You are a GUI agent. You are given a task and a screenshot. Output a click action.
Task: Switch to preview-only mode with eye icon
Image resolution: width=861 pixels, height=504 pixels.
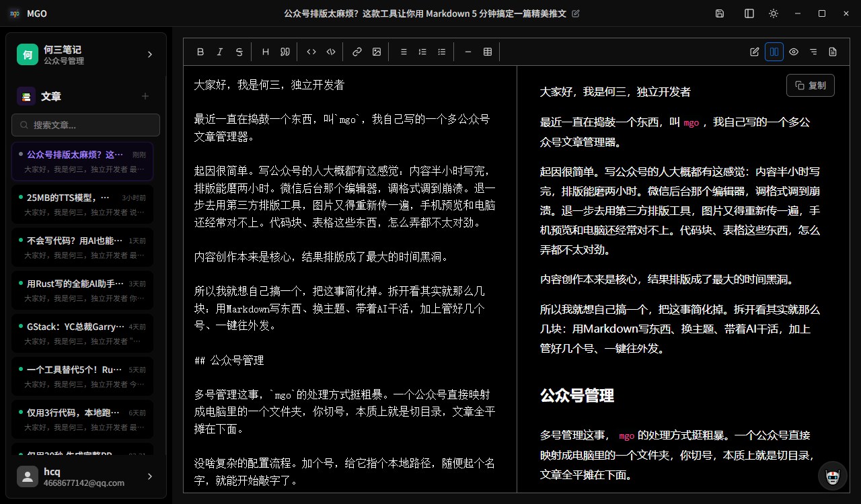(x=794, y=52)
